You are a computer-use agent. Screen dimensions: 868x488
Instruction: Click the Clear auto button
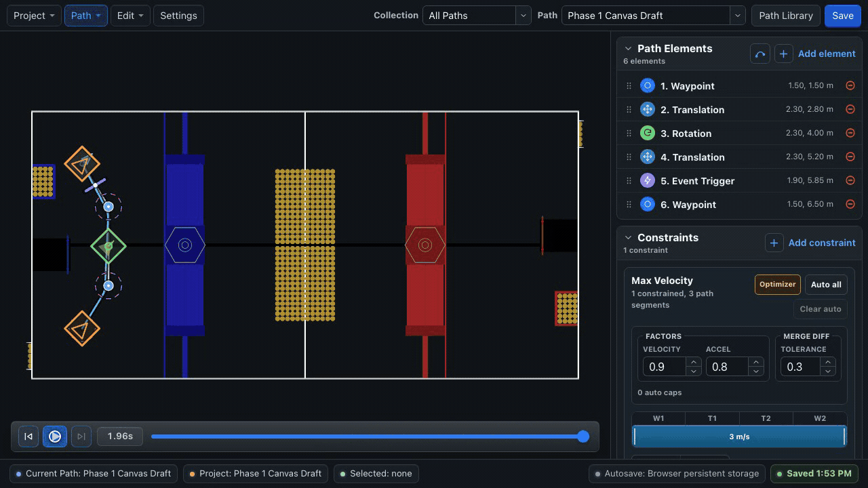[x=820, y=309]
